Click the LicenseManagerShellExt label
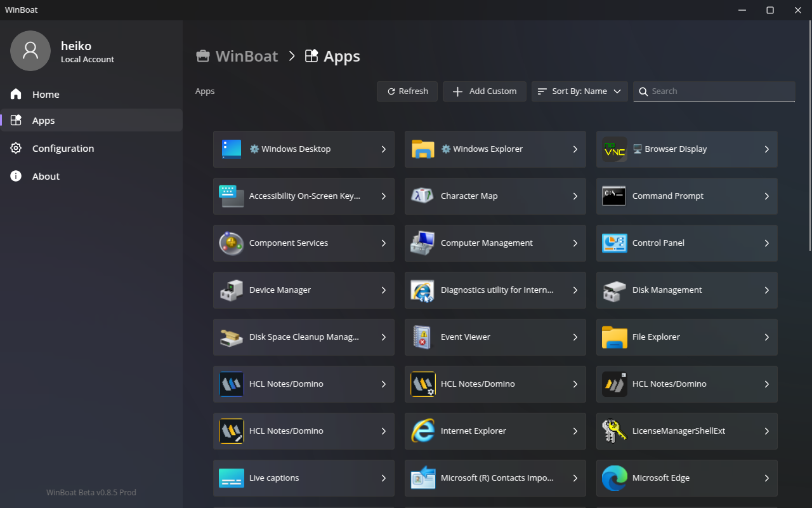The height and width of the screenshot is (508, 812). coord(679,431)
